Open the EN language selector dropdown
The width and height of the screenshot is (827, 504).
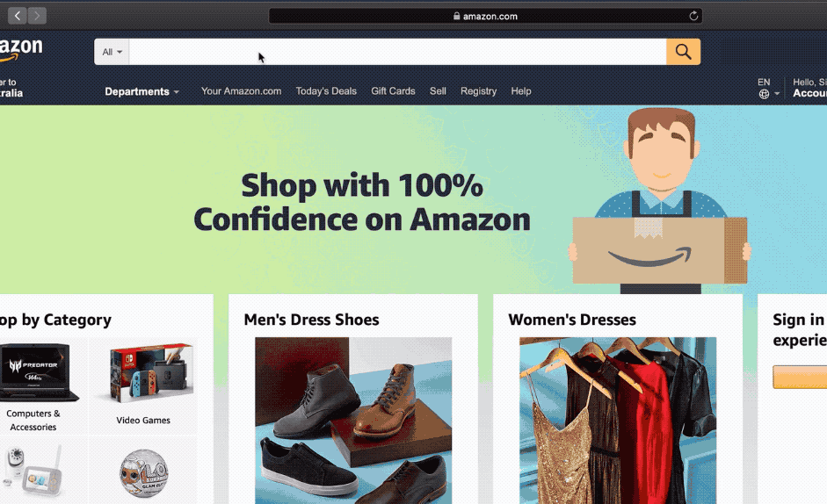coord(768,88)
